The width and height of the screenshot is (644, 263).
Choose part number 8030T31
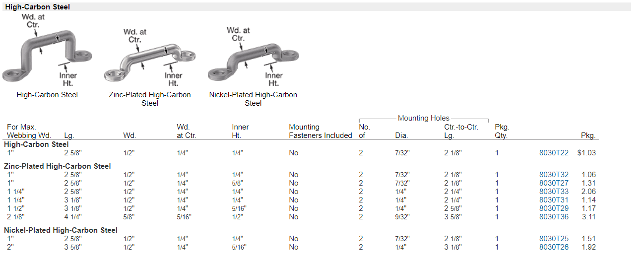(x=554, y=200)
